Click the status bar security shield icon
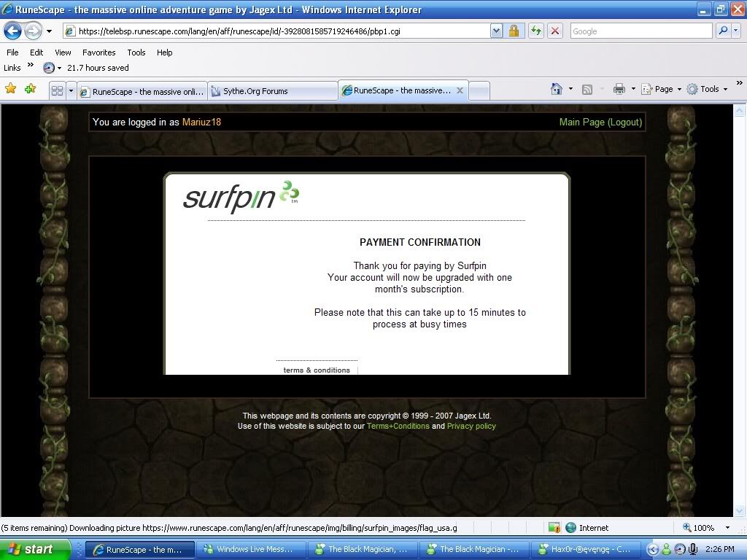Viewport: 747px width, 560px height. pos(554,528)
